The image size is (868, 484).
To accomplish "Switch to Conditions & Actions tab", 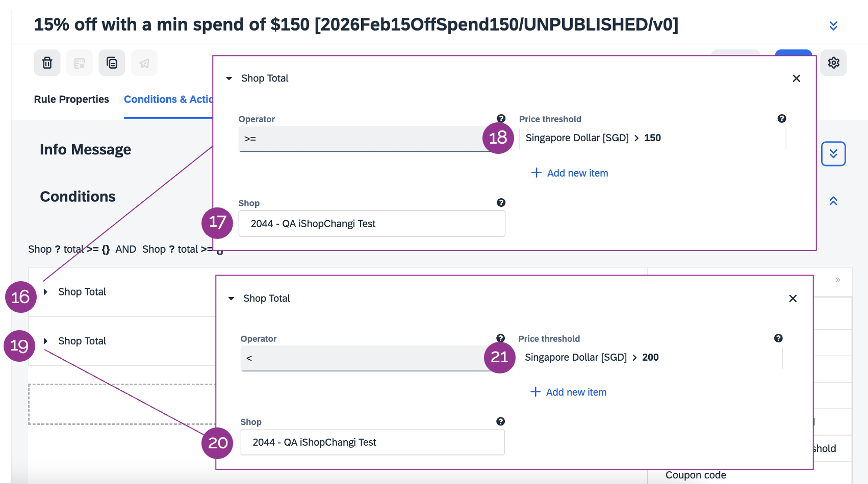I will tap(168, 99).
